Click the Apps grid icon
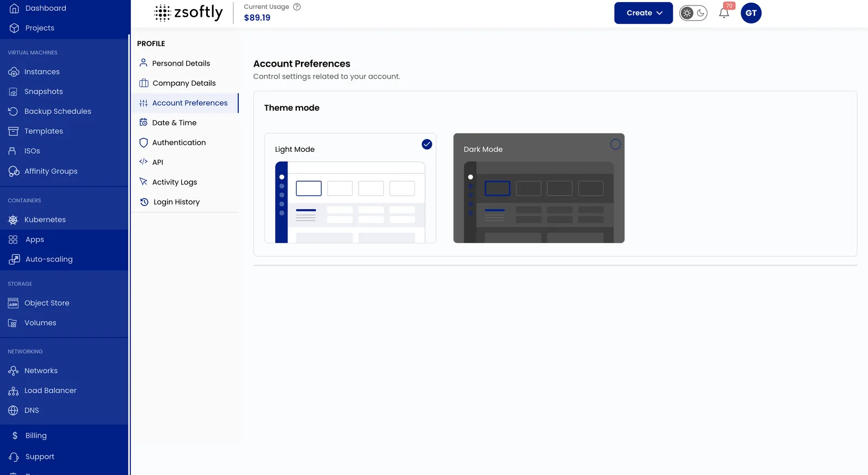868x475 pixels. 13,240
